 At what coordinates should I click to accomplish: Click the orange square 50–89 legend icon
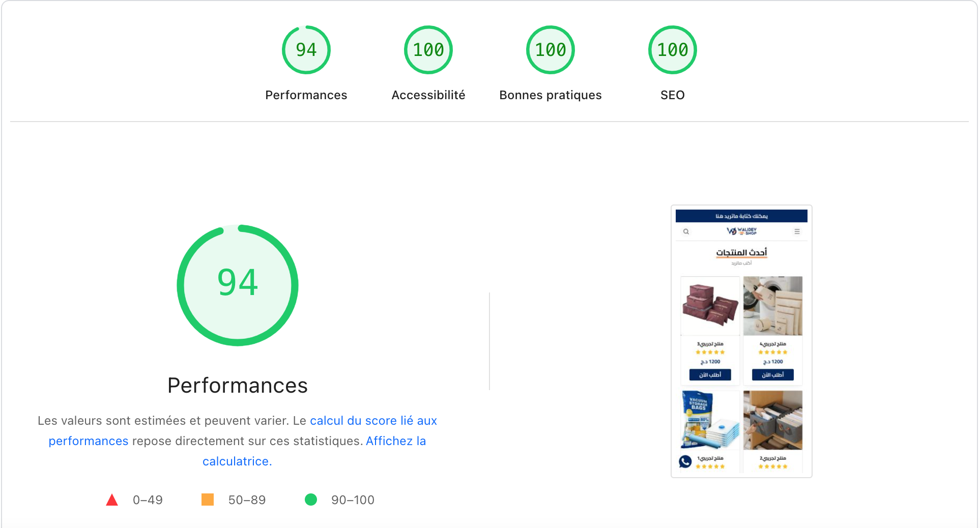click(208, 500)
